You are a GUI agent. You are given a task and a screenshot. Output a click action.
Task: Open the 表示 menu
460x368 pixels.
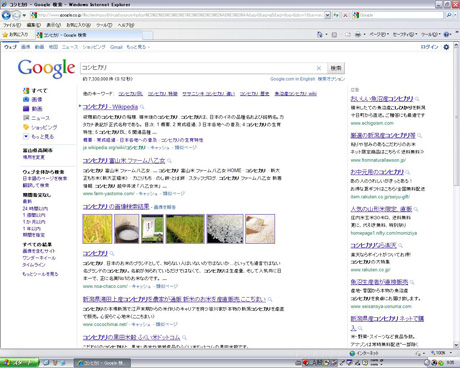tap(53, 25)
